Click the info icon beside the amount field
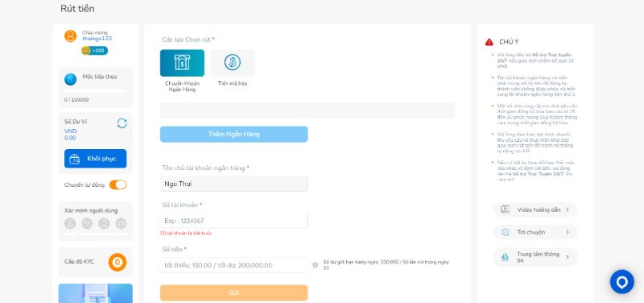Viewport: 644px width, 303px height. 315,265
